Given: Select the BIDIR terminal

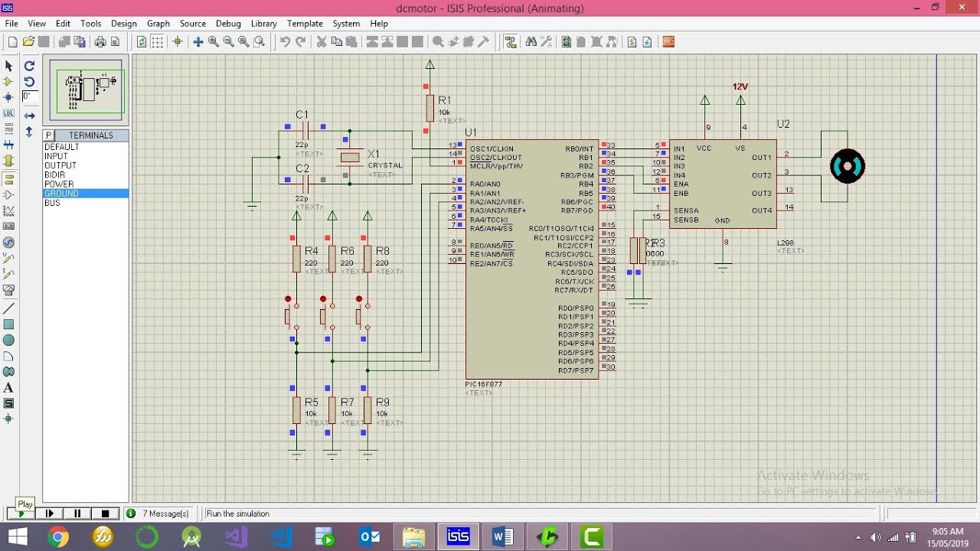Looking at the screenshot, I should pos(86,175).
